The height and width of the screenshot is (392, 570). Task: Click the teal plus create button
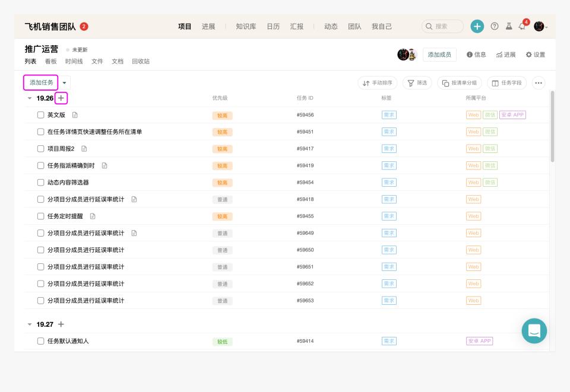pos(477,26)
